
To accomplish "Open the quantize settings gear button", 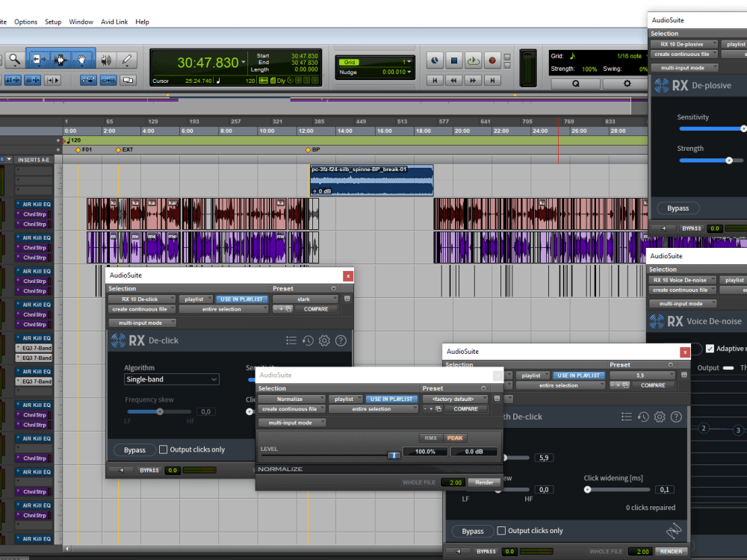I will click(x=627, y=84).
